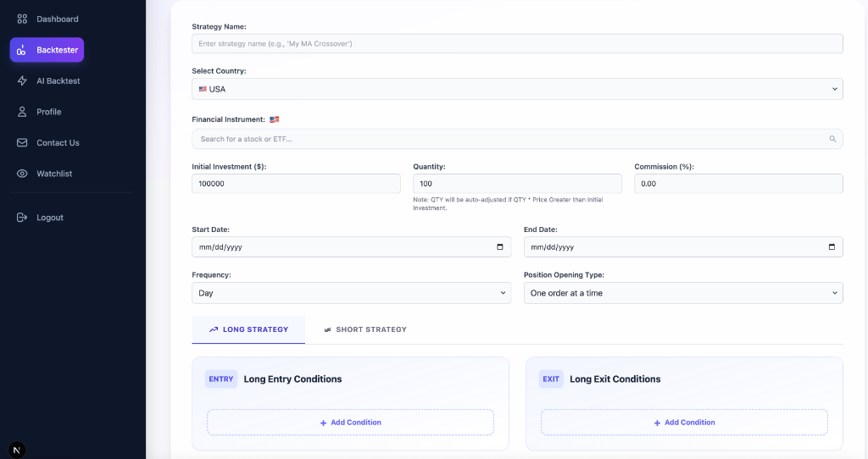The image size is (868, 459).
Task: Open Backtester in the sidebar menu
Action: coord(47,50)
